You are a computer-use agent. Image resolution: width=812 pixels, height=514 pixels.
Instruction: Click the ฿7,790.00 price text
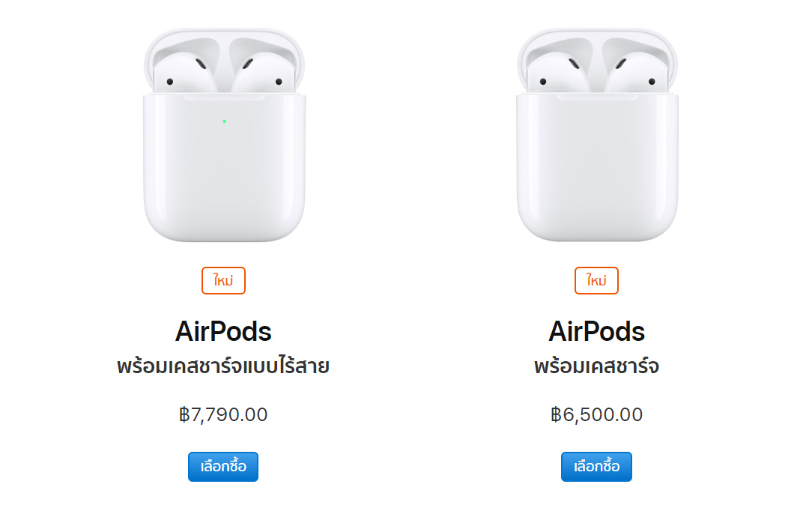pos(223,414)
